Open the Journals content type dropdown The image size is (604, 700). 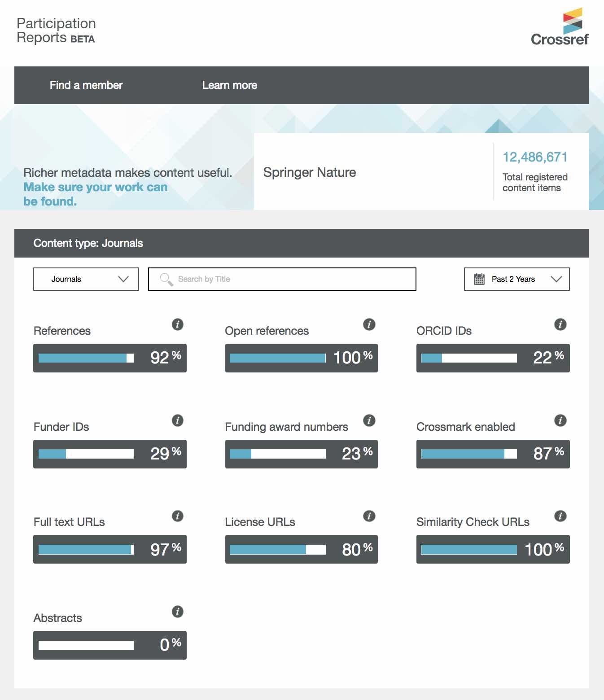pyautogui.click(x=86, y=279)
